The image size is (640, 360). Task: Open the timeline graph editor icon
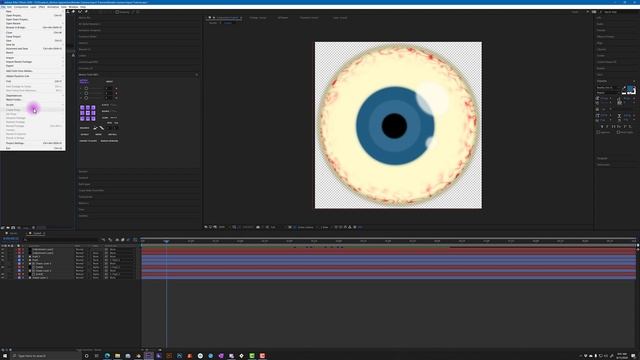(x=135, y=240)
